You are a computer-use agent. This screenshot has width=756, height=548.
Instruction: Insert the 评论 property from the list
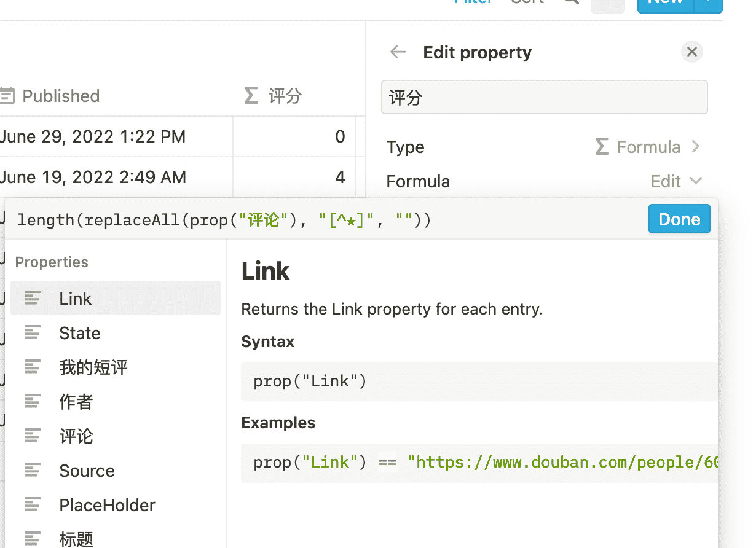coord(76,436)
